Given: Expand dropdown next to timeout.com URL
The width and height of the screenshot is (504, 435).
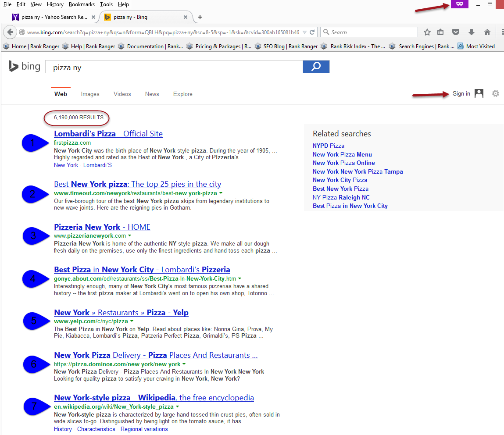Looking at the screenshot, I should (x=221, y=193).
